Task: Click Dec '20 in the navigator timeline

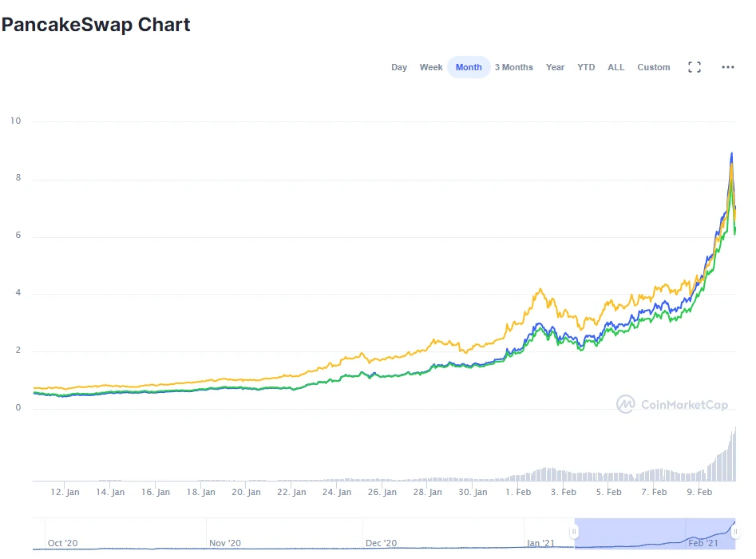Action: click(x=381, y=543)
